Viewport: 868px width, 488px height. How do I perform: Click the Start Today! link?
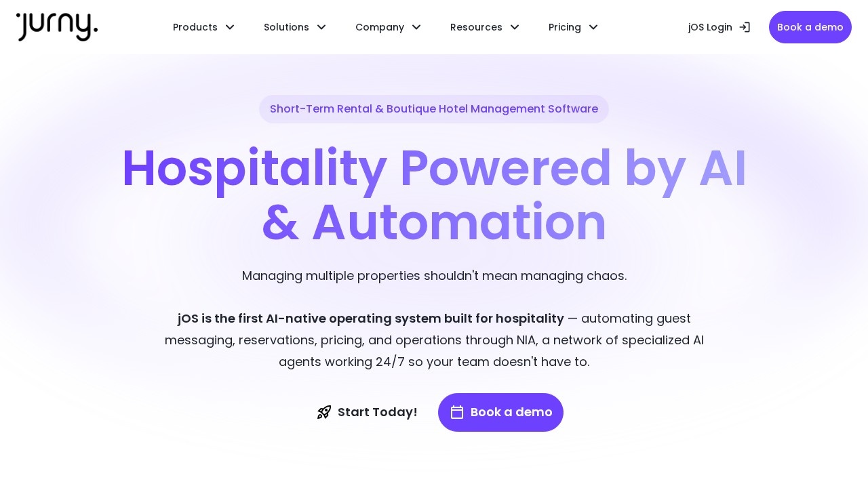(367, 412)
